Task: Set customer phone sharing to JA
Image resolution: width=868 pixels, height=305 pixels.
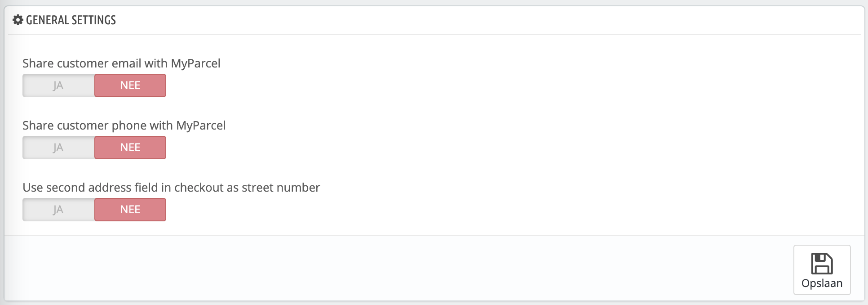Action: tap(58, 147)
